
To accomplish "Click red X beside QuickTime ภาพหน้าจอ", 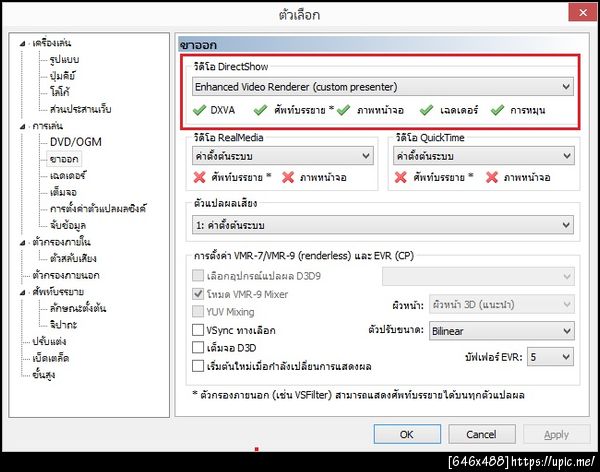I will tap(492, 177).
